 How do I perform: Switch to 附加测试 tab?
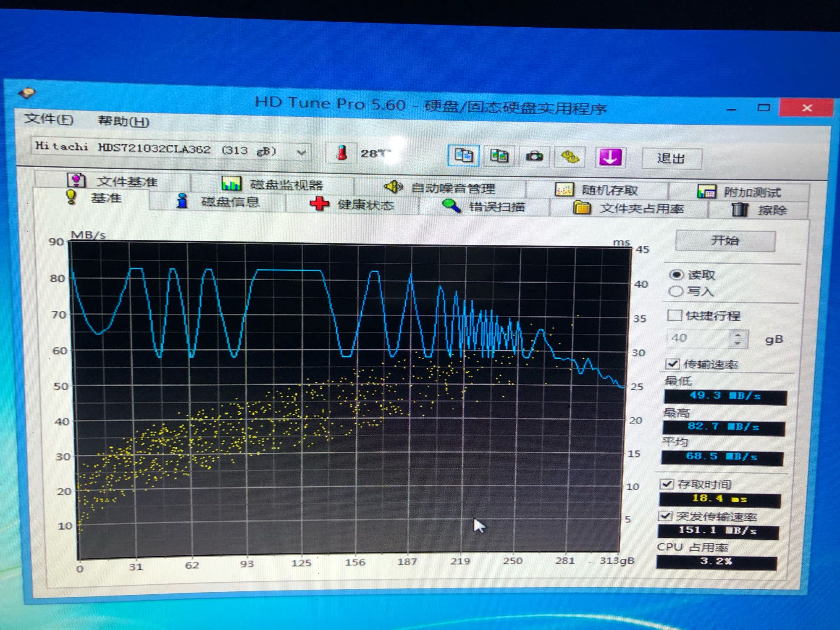click(739, 192)
